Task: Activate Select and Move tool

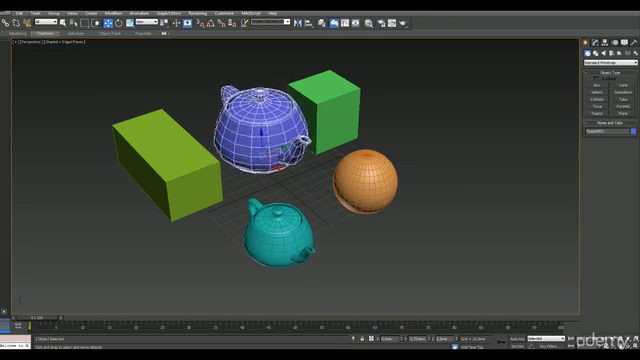Action: click(x=108, y=23)
